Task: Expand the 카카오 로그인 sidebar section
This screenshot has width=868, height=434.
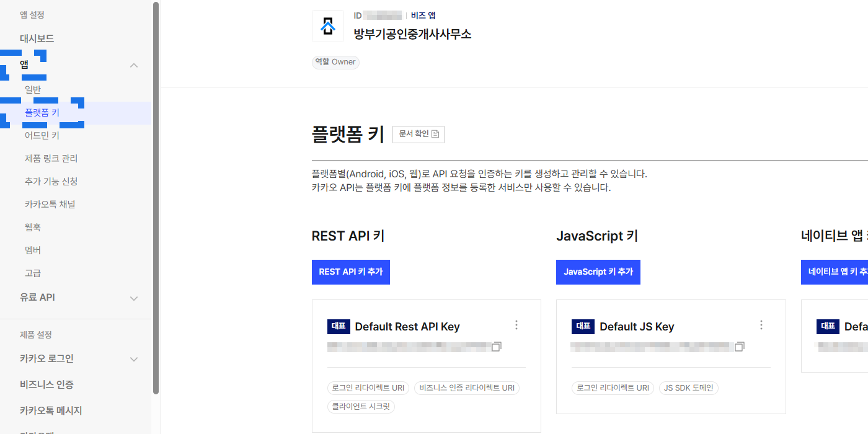Action: click(133, 360)
